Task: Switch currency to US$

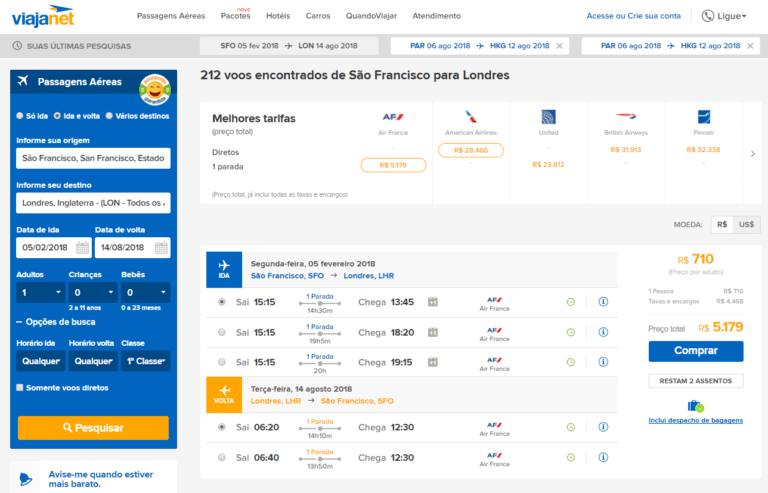Action: (x=746, y=225)
